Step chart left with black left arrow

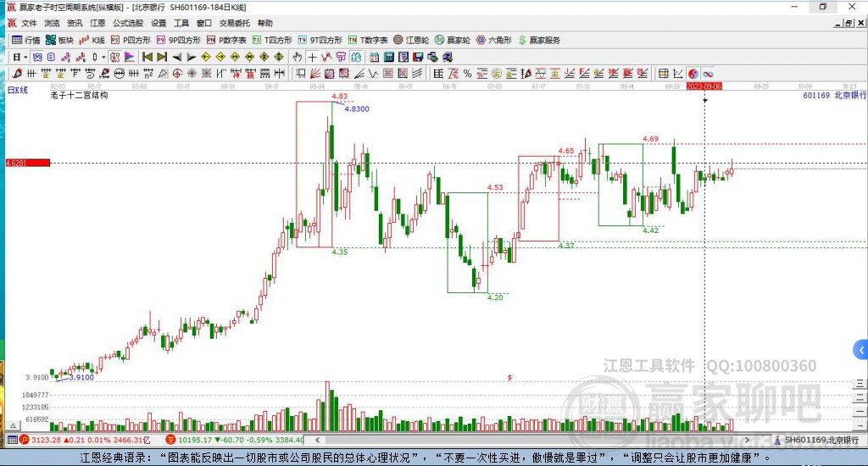coord(176,57)
